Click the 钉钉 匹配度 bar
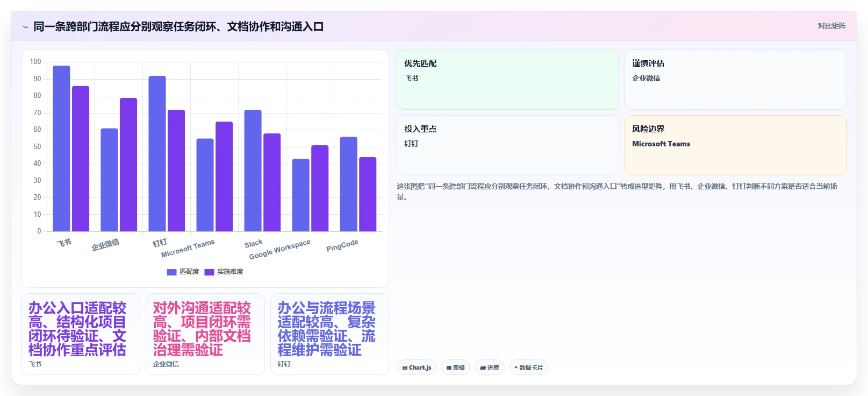Screen dimensions: 868x396 157,153
